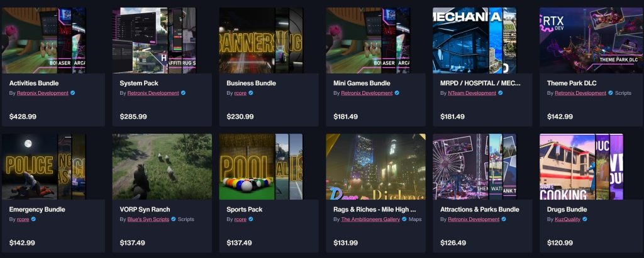Open the VORP Syn Ranch preview image

162,166
